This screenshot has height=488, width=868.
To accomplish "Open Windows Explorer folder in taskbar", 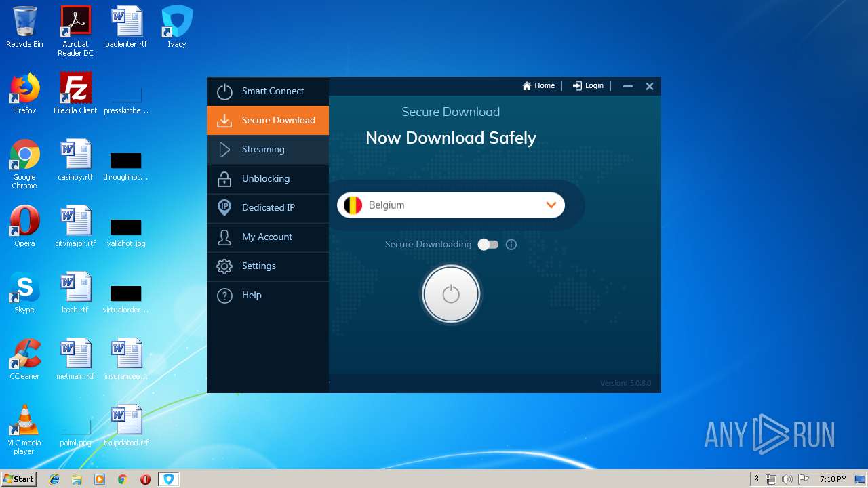I will coord(77,479).
